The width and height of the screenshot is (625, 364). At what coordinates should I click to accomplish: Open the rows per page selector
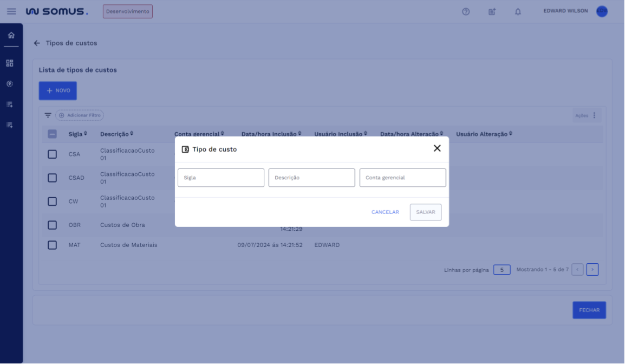pos(502,270)
